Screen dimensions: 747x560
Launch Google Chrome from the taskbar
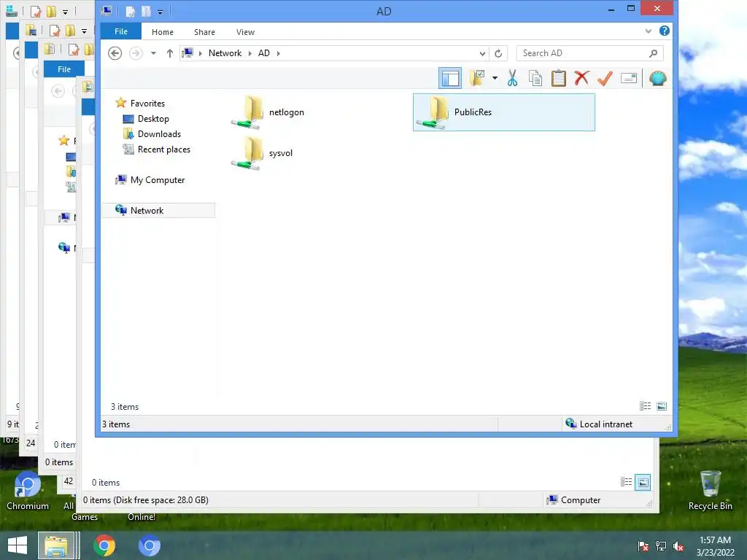point(104,545)
